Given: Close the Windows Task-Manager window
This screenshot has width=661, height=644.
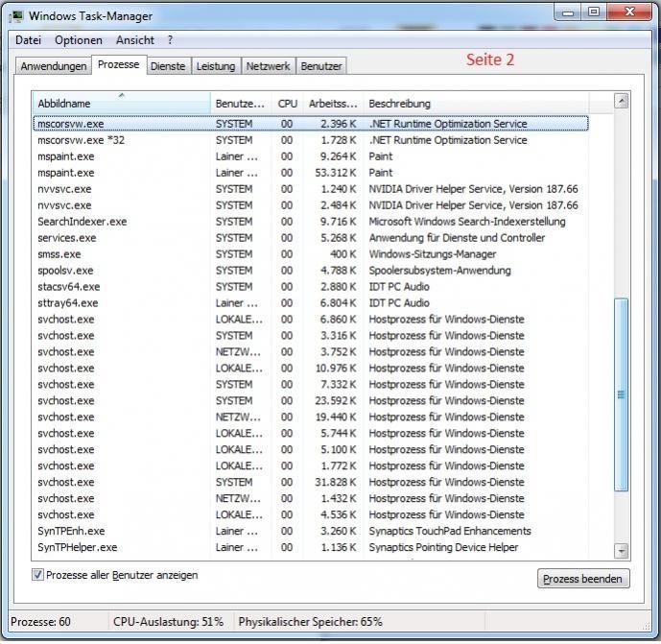Looking at the screenshot, I should point(629,12).
